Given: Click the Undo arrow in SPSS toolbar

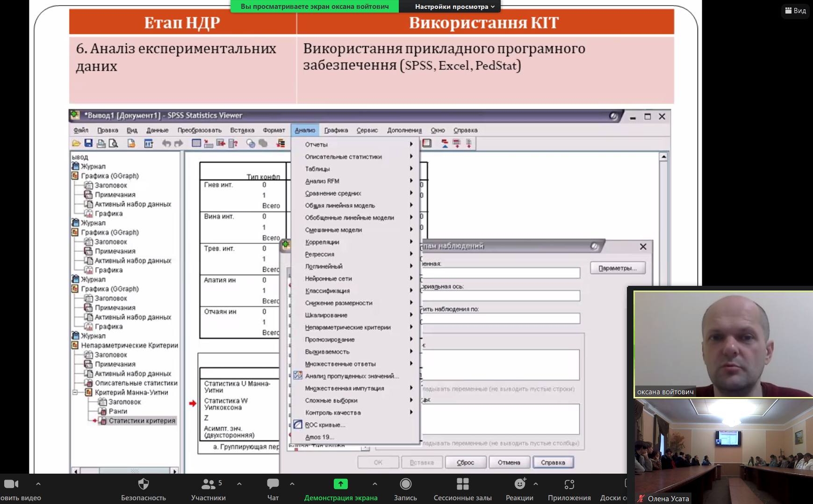Looking at the screenshot, I should pyautogui.click(x=166, y=143).
